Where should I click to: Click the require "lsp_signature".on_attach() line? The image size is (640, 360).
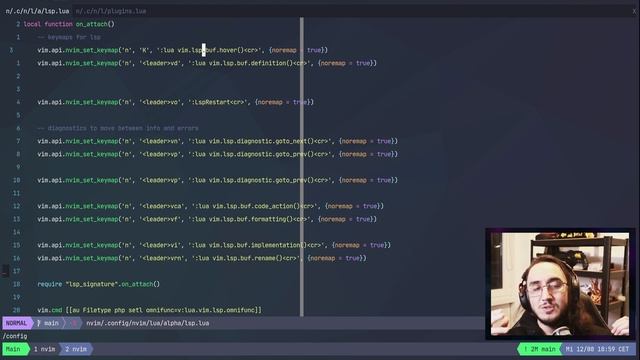tap(99, 284)
